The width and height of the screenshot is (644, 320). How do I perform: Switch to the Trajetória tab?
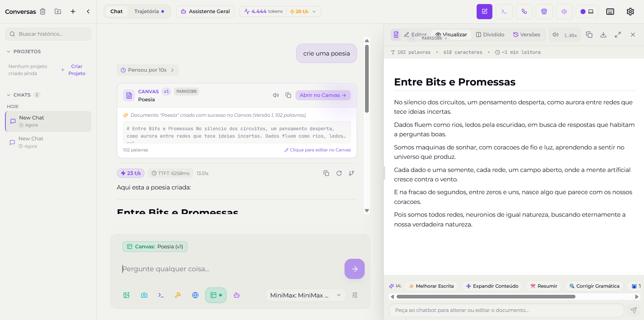click(x=149, y=11)
